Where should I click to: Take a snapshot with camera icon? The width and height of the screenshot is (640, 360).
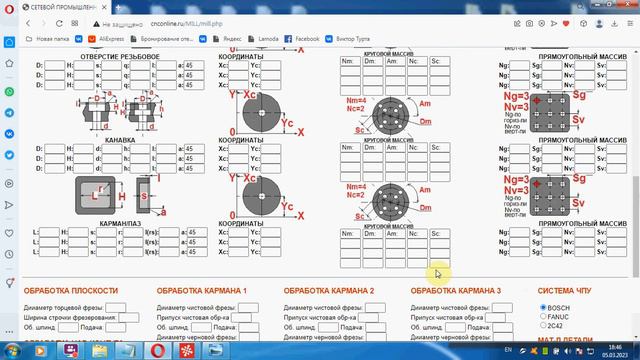(529, 24)
